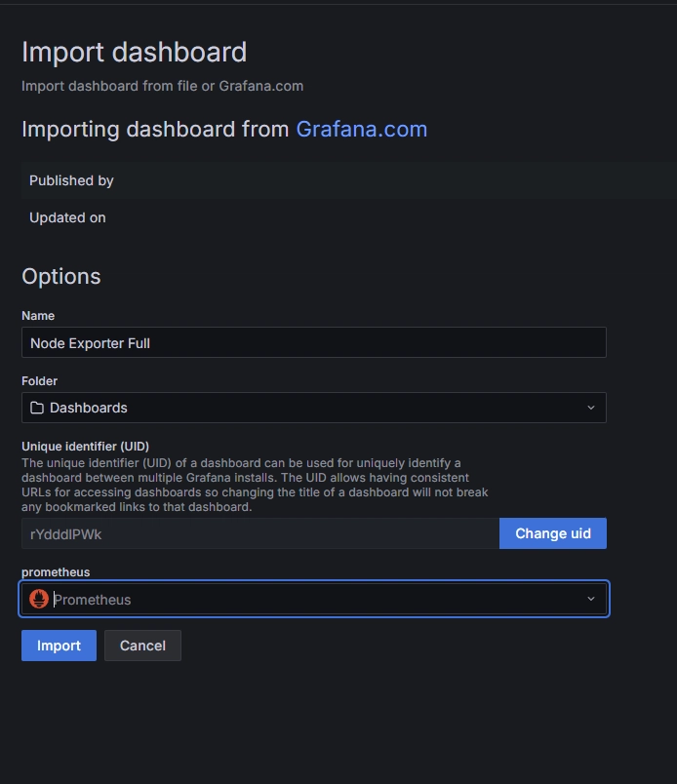Viewport: 677px width, 784px height.
Task: Click the Import dashboard page title
Action: click(x=134, y=52)
